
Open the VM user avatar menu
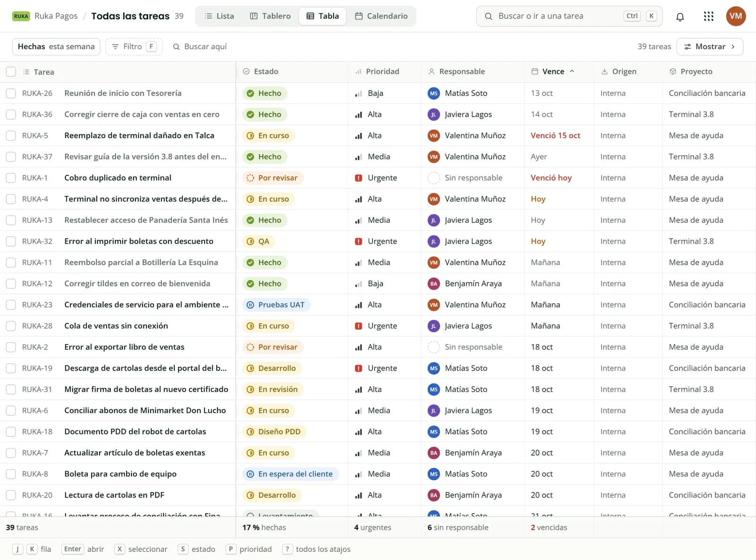coord(736,16)
